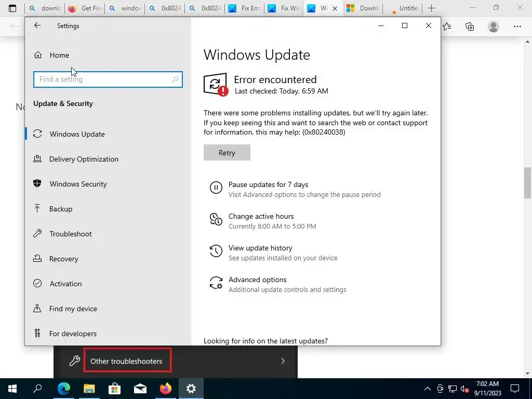Click the error code text 0x80240038
This screenshot has width=532, height=399.
[x=324, y=132]
